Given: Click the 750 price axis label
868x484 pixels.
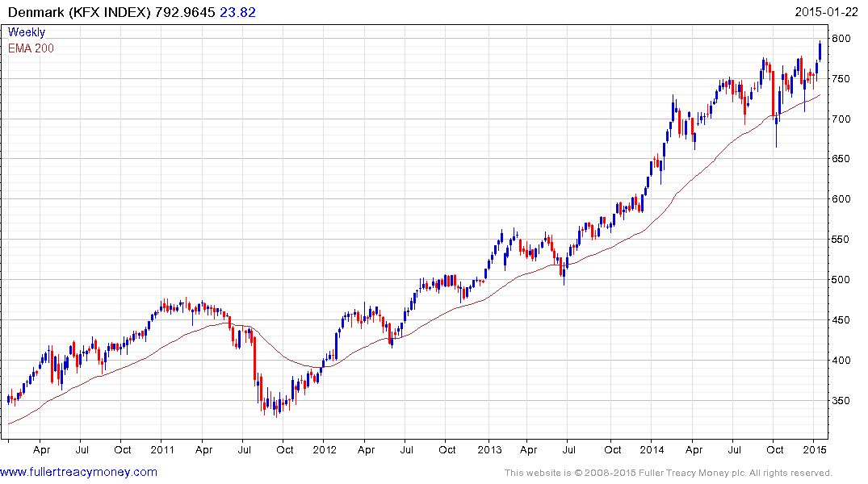Looking at the screenshot, I should [841, 78].
